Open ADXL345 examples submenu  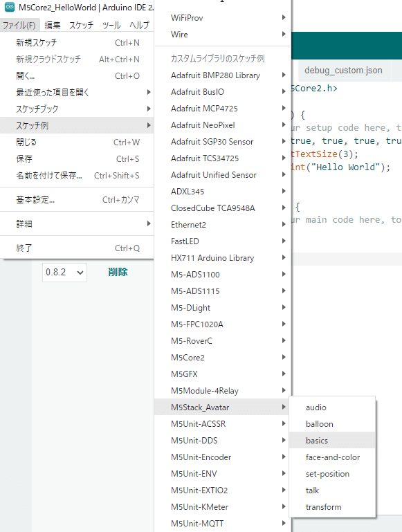coord(223,192)
